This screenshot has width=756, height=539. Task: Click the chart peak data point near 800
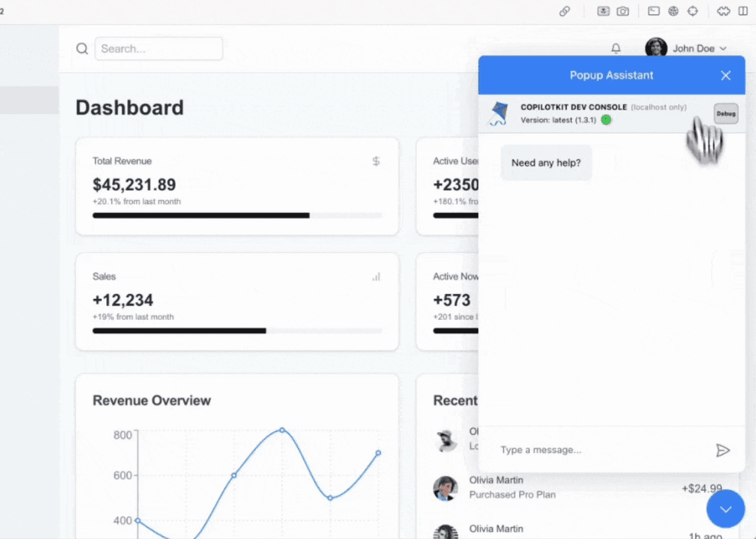click(282, 430)
